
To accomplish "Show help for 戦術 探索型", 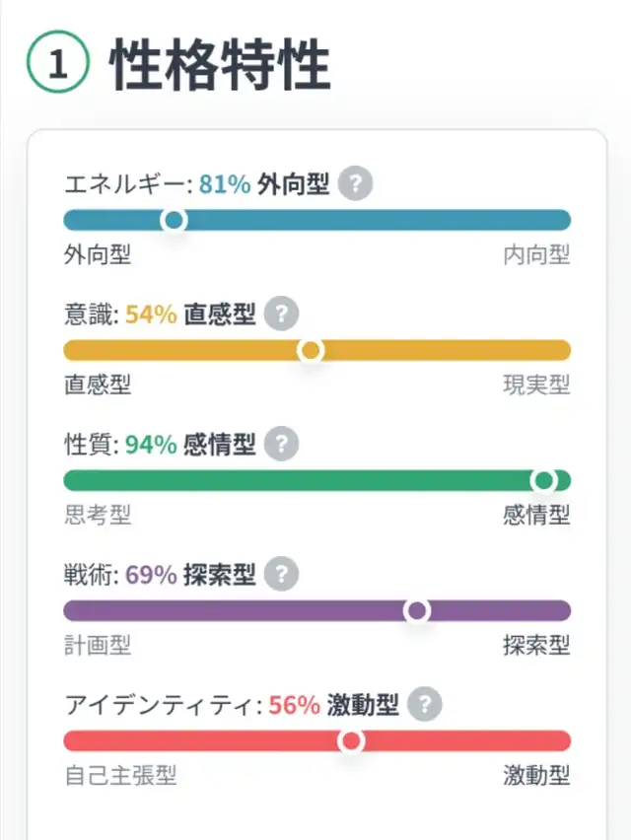I will tap(282, 575).
